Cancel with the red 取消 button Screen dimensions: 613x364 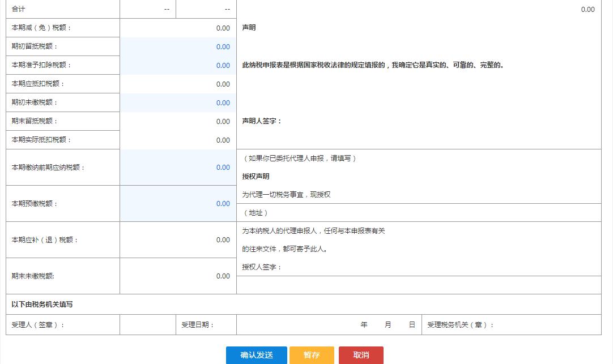(x=361, y=355)
